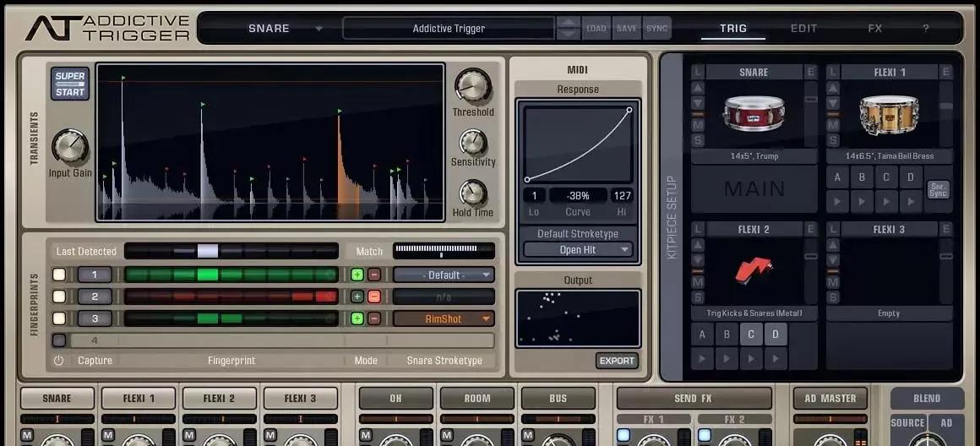Open the Default Stroketype Open Hit dropdown
Viewport: 980px width, 446px height.
click(x=578, y=249)
